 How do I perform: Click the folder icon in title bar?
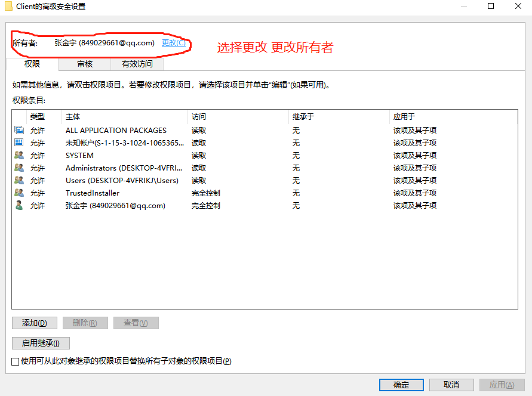(8, 6)
